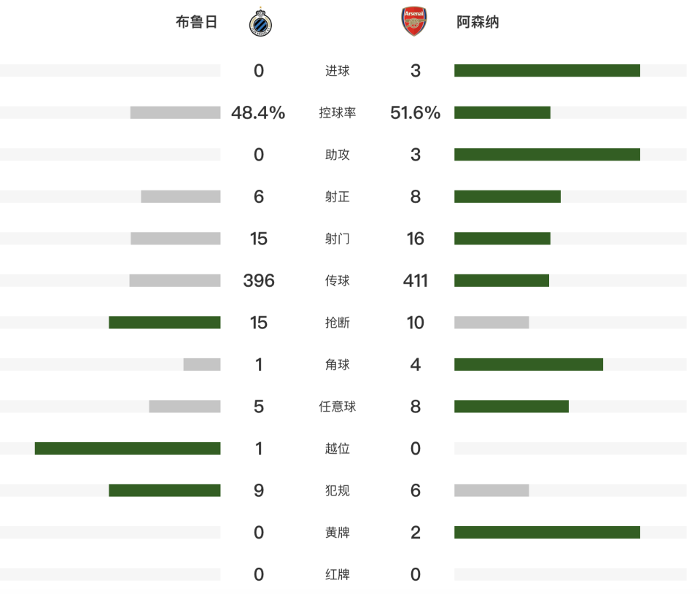Select the 进球 stat label
Screen dimensions: 700x594
337,71
